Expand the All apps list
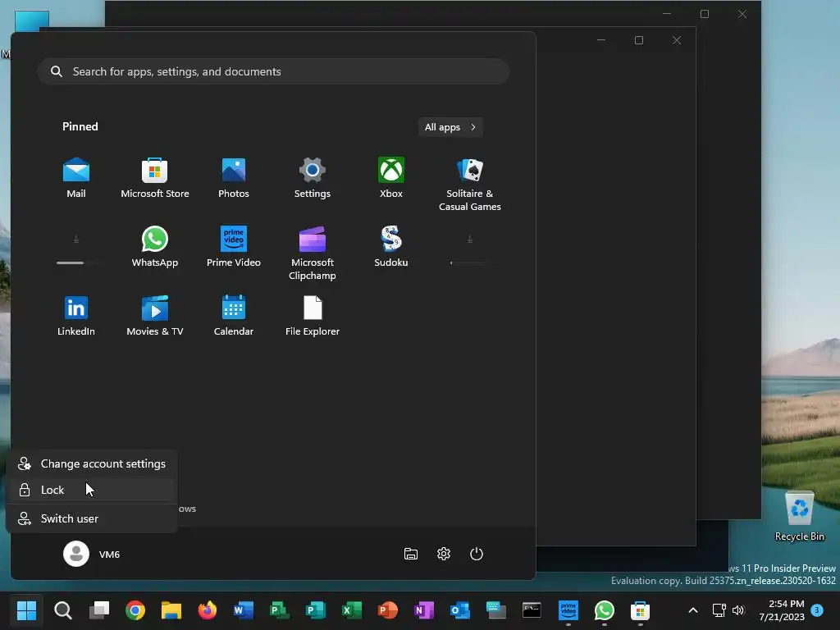 click(x=450, y=127)
